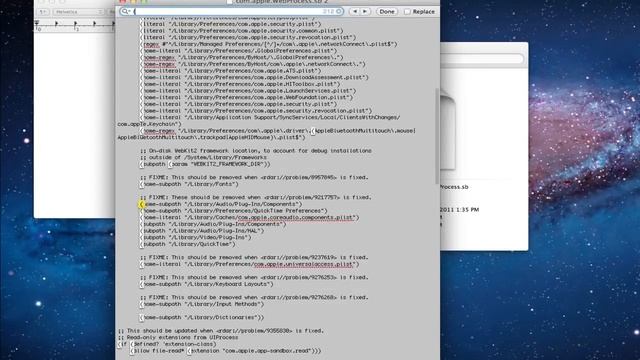Close the find bar with Done

387,11
